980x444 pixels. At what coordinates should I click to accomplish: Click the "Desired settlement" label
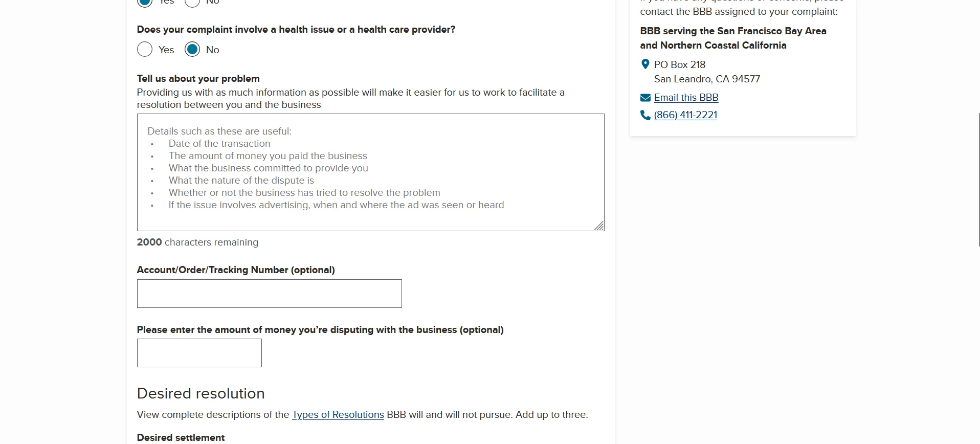point(181,438)
